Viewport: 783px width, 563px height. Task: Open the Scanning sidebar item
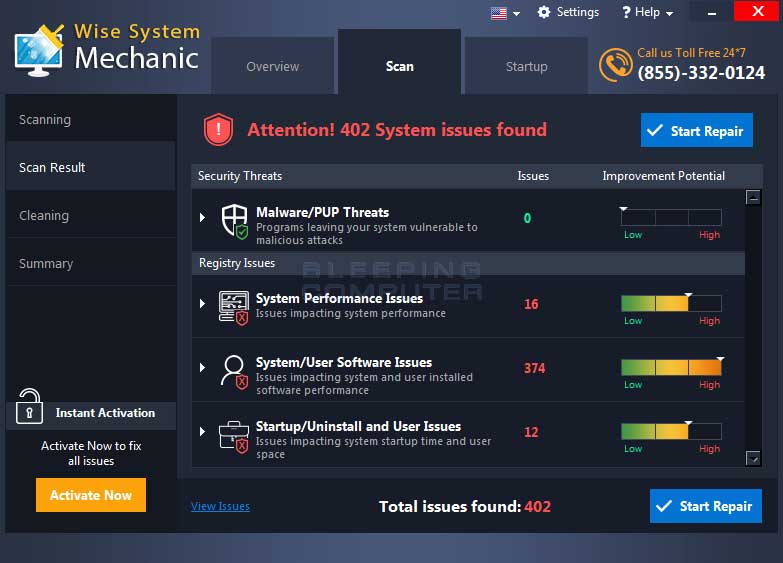pyautogui.click(x=90, y=119)
